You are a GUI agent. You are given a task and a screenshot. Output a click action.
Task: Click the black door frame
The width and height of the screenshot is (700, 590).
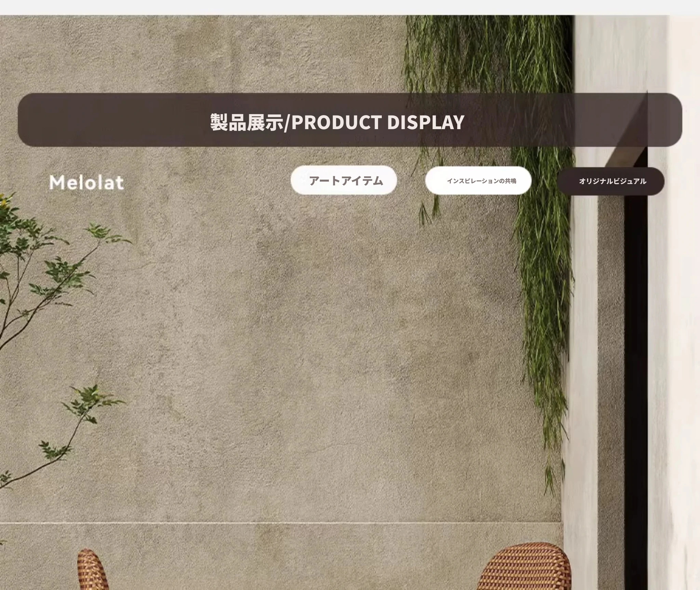[635, 342]
